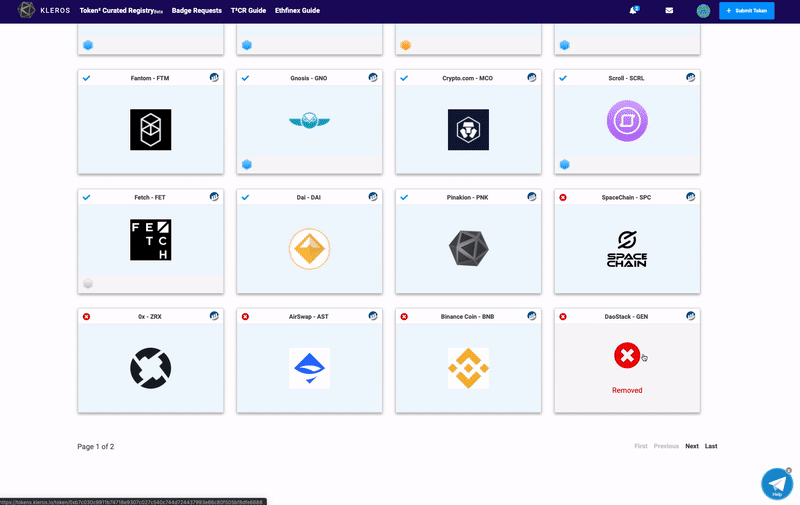Open the AirSwap AST logo

309,368
